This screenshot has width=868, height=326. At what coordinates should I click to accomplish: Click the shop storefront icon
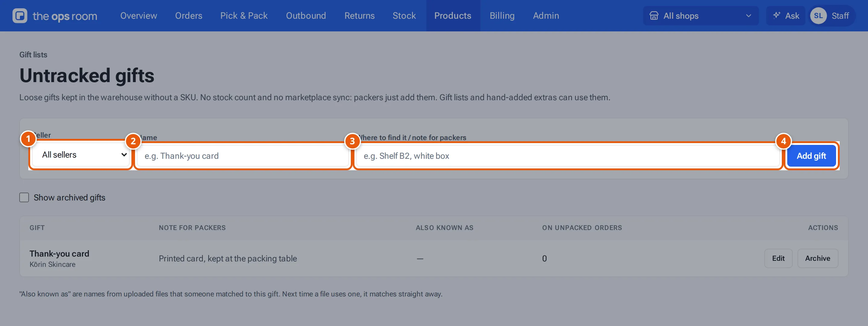point(654,15)
